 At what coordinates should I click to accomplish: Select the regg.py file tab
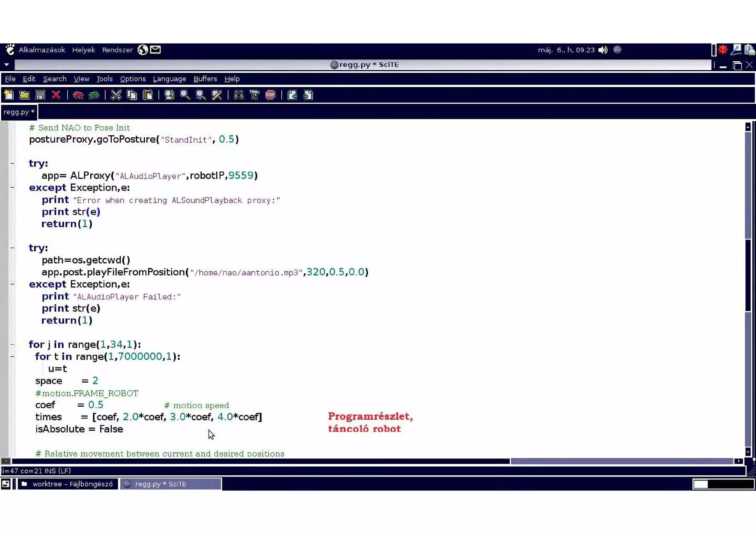coord(19,112)
